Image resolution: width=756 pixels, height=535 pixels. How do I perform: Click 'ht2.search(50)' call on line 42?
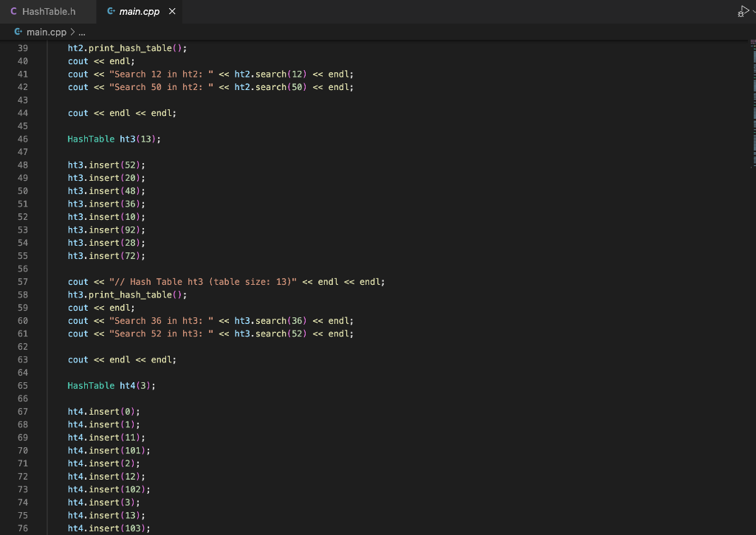[270, 87]
